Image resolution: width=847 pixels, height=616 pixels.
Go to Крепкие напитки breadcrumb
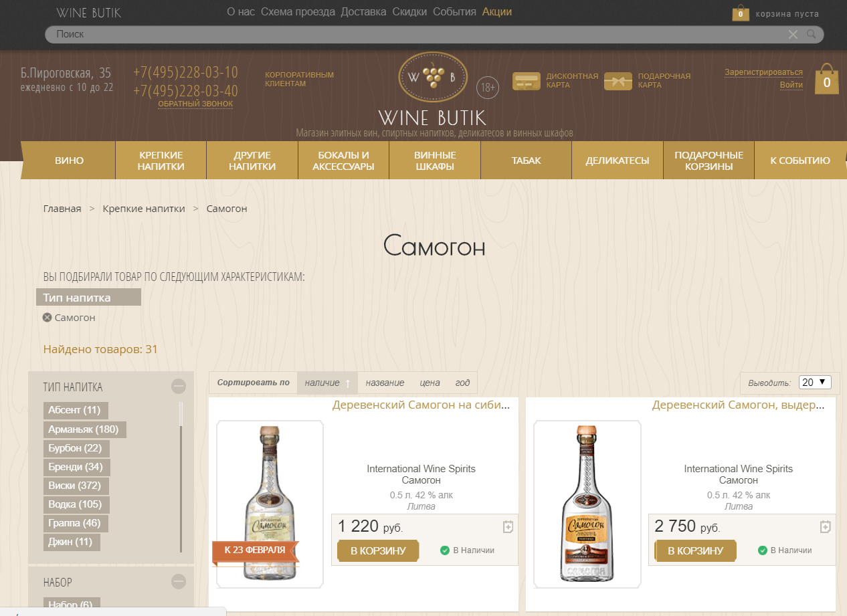[x=144, y=209]
